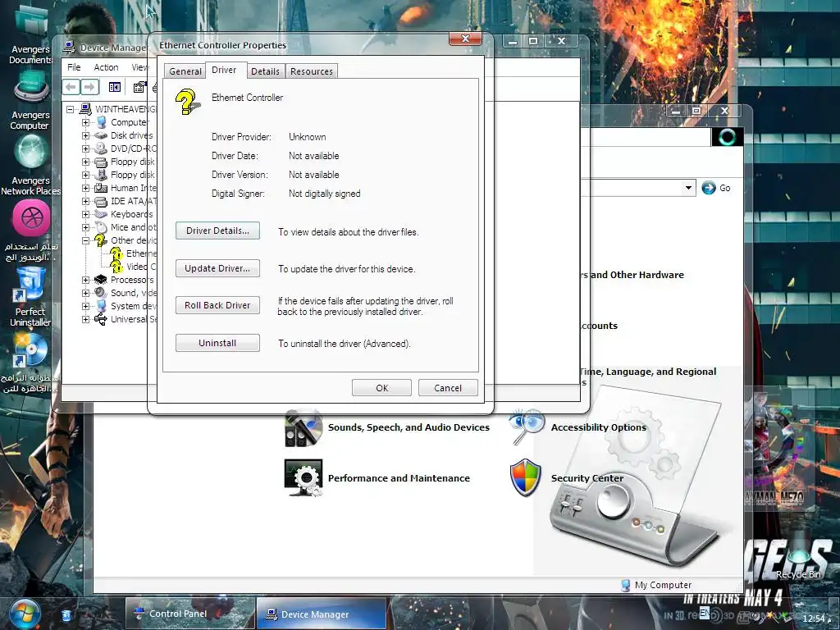840x630 pixels.
Task: Expand IDE ATA/ATAPI controllers node
Action: pyautogui.click(x=85, y=202)
